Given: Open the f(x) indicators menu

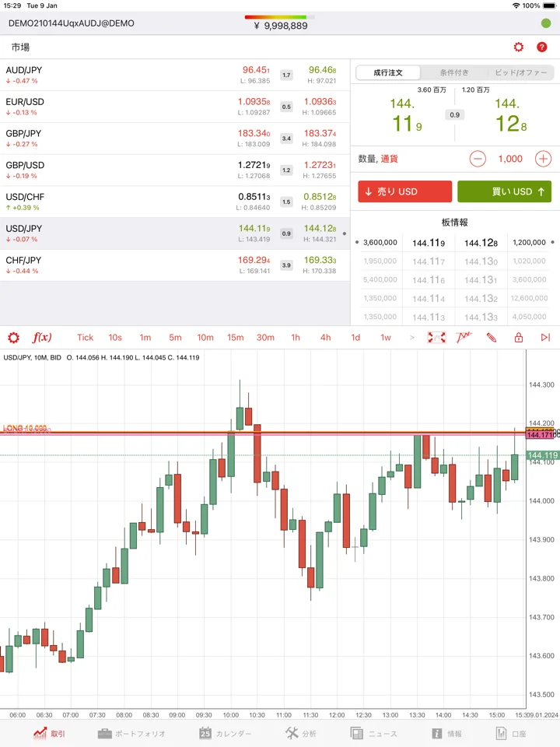Looking at the screenshot, I should 41,338.
